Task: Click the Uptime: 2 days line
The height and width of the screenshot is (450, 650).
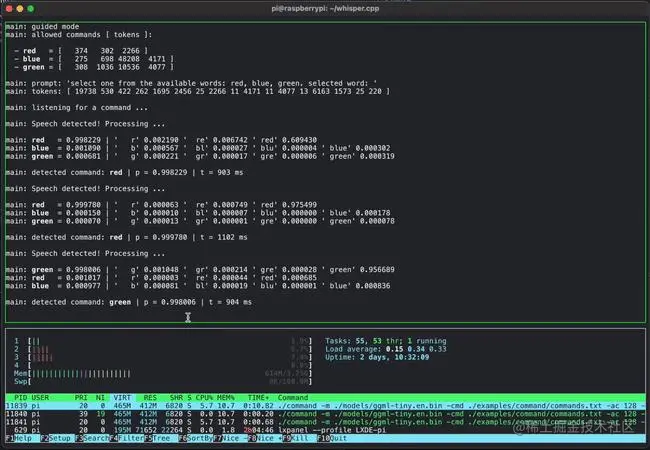Action: [x=377, y=357]
